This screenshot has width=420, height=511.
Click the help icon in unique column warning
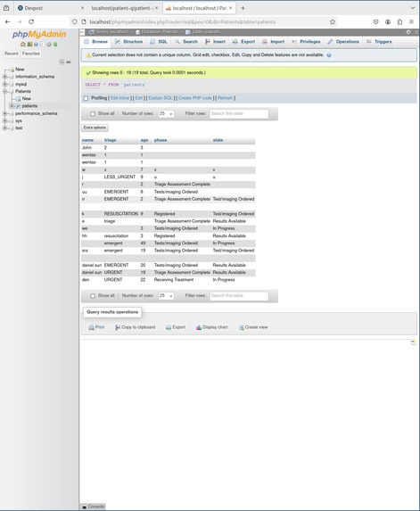[x=329, y=55]
